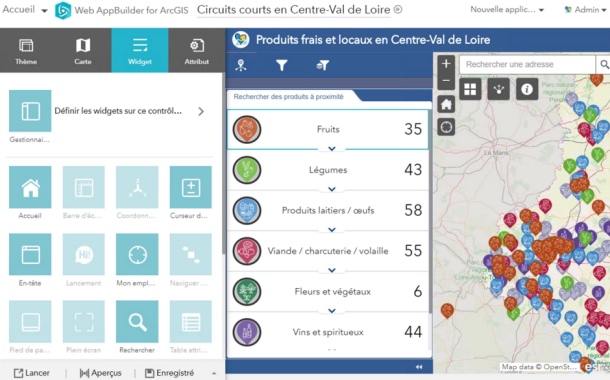Screen dimensions: 610x380
Task: Open the Attribut tab
Action: [196, 51]
